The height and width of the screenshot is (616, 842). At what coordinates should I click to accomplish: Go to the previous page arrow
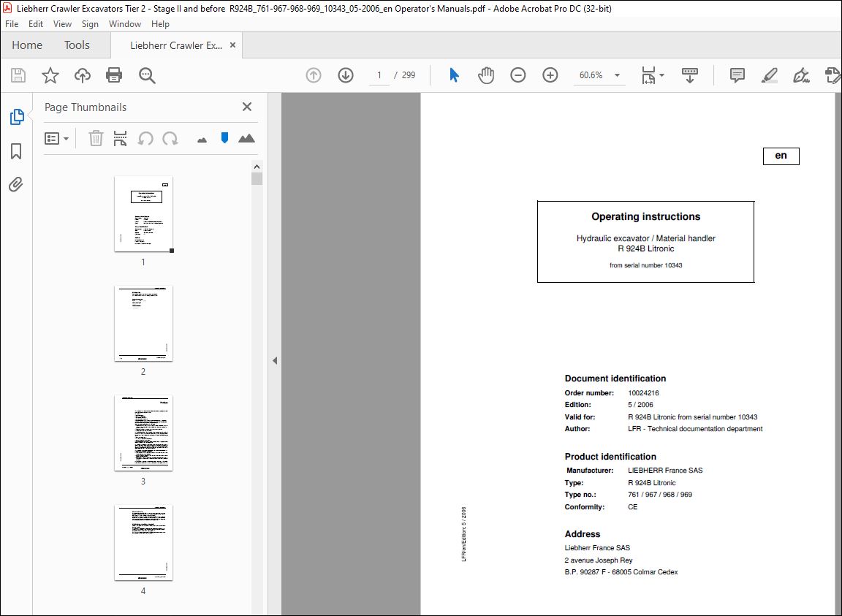click(314, 75)
